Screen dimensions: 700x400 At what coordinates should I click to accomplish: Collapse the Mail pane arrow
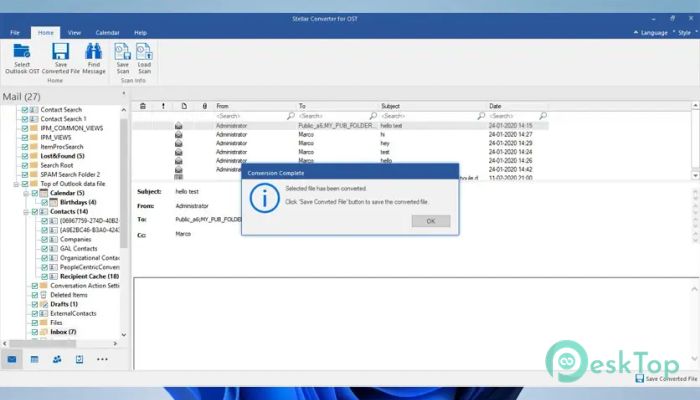(x=124, y=93)
